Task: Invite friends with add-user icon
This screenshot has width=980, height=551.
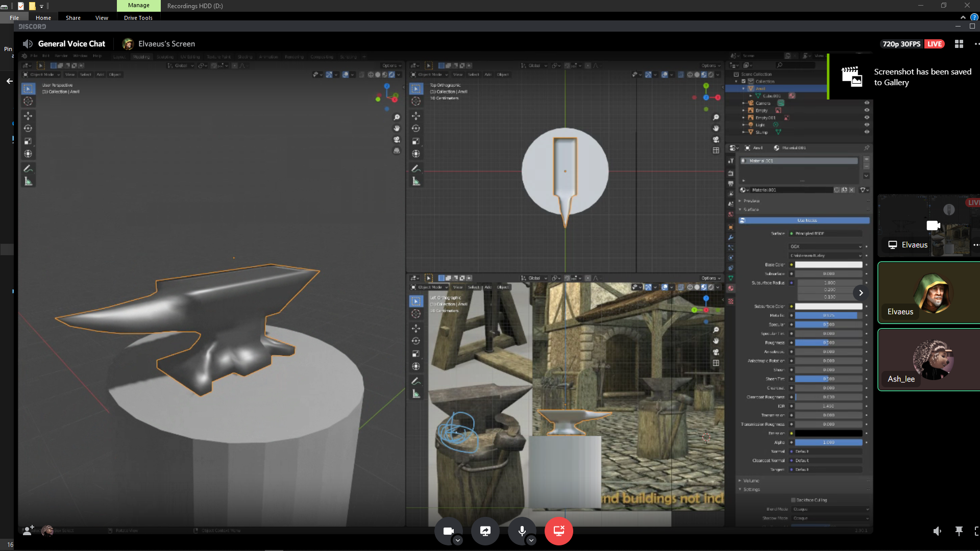Action: [28, 531]
